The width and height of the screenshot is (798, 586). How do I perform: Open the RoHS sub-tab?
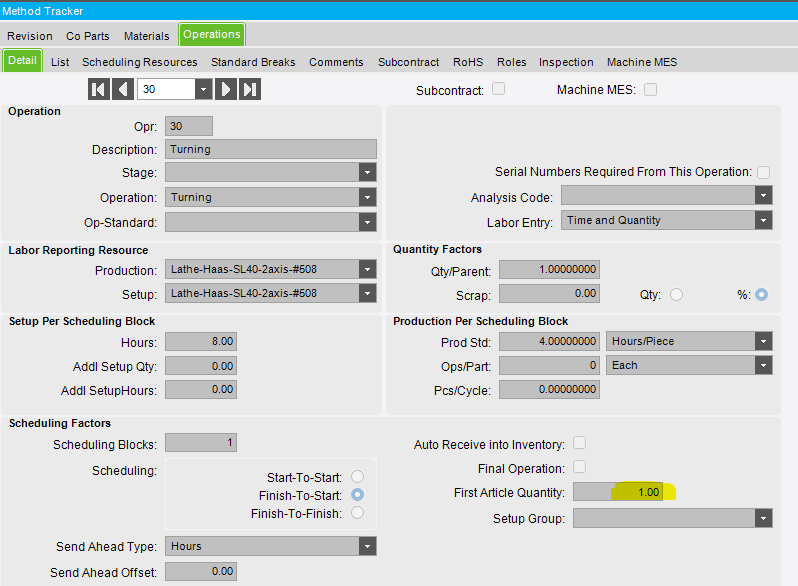(x=468, y=62)
